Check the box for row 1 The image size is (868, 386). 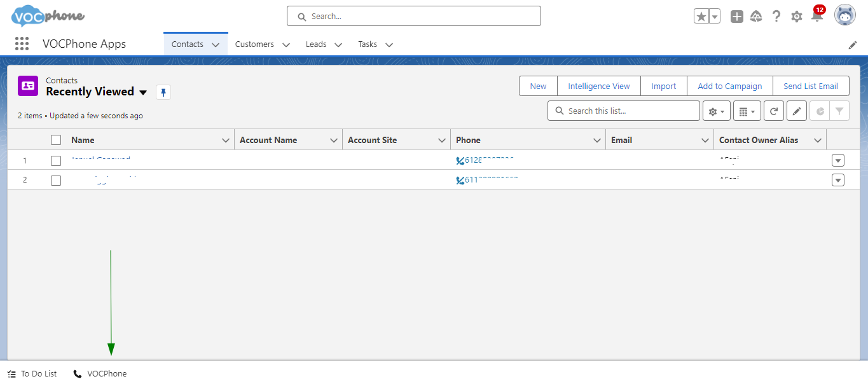click(x=56, y=160)
